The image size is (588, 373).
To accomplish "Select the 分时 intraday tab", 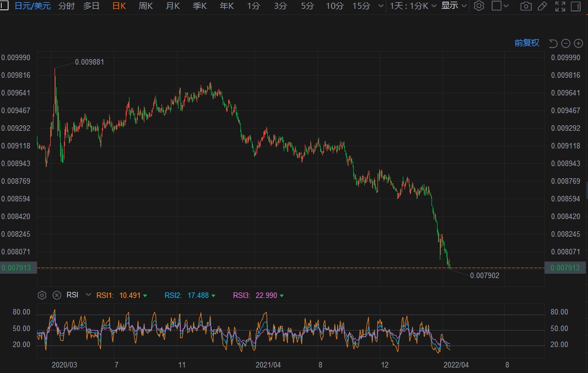I will [67, 6].
